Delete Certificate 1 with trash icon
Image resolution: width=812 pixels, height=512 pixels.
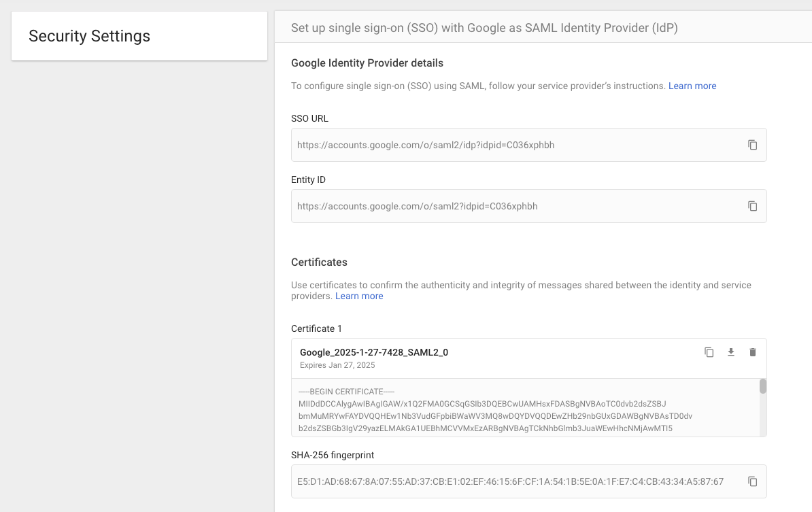point(752,352)
